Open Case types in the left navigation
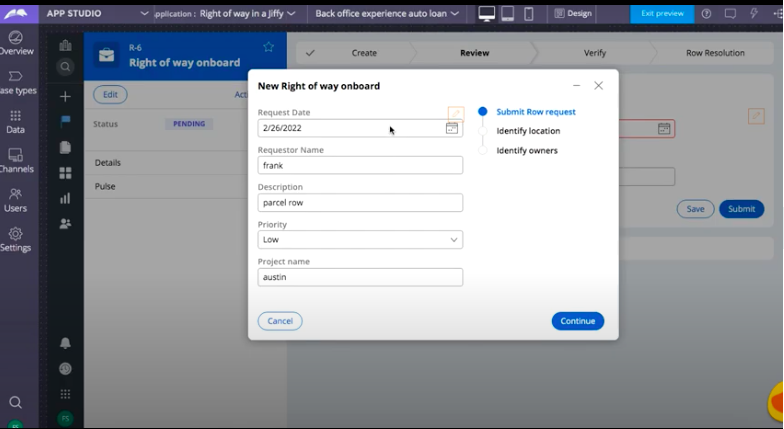This screenshot has width=784, height=429. (17, 83)
